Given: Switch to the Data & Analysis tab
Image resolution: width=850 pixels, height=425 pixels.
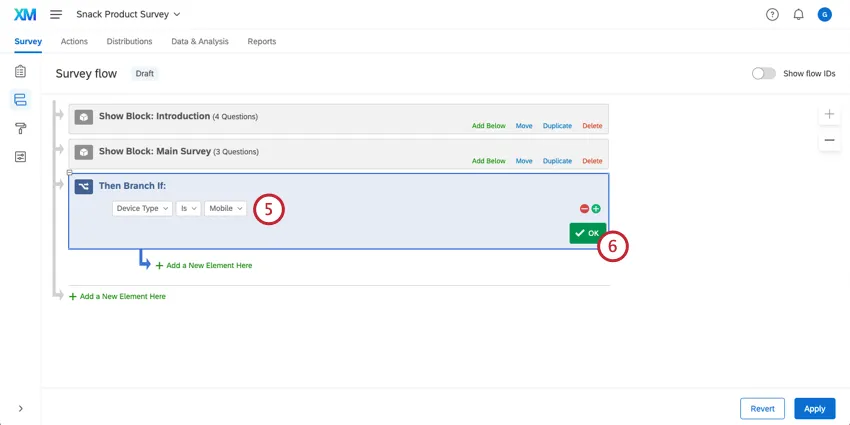Looking at the screenshot, I should pos(199,41).
